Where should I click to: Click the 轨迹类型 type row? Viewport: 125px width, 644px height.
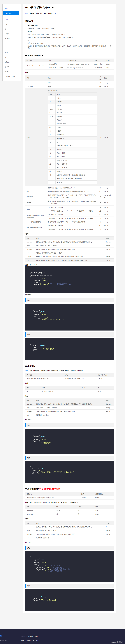(72, 172)
